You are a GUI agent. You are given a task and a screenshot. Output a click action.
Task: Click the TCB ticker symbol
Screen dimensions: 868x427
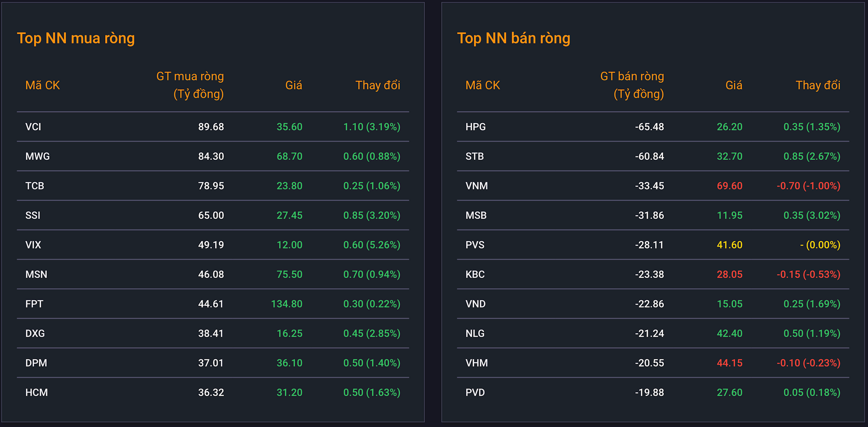click(35, 186)
